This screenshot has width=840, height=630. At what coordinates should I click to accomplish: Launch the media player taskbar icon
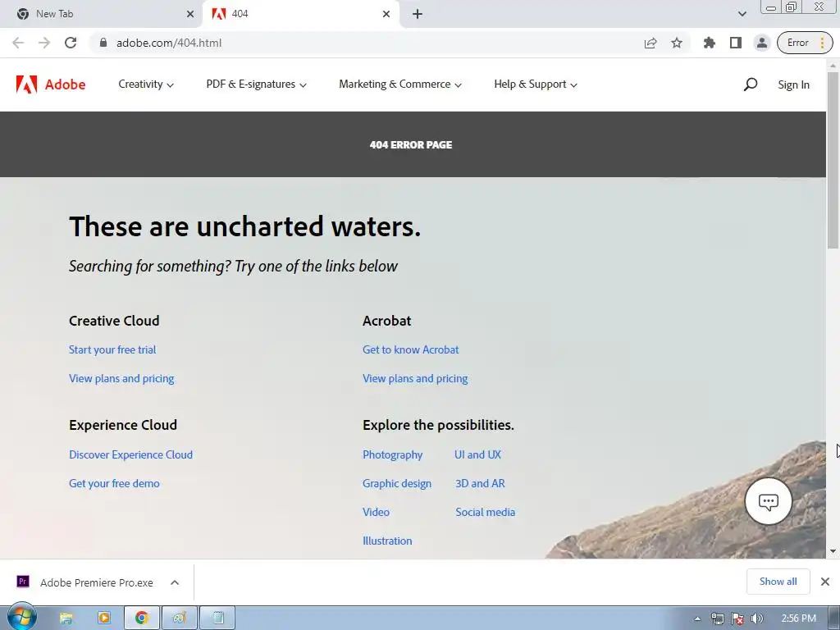(104, 619)
